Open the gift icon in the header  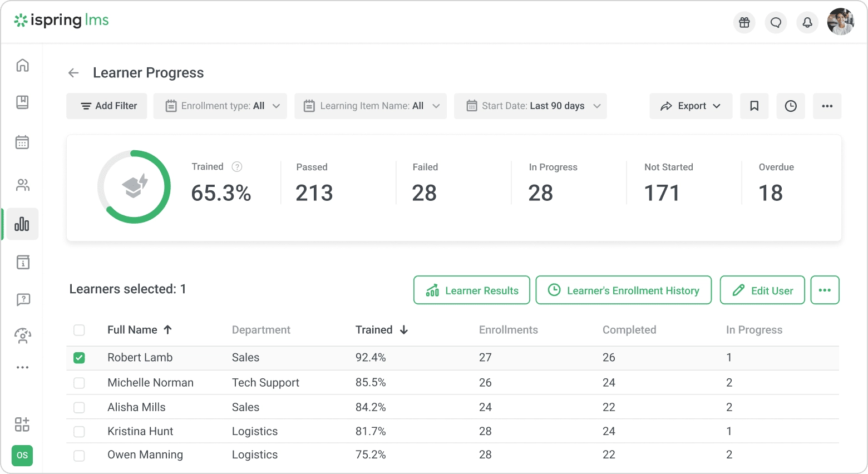[744, 23]
